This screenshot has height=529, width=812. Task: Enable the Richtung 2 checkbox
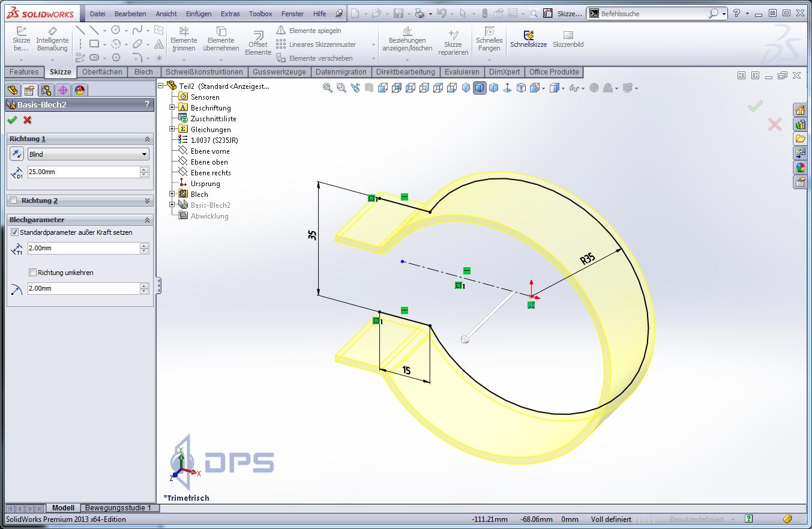click(x=13, y=201)
